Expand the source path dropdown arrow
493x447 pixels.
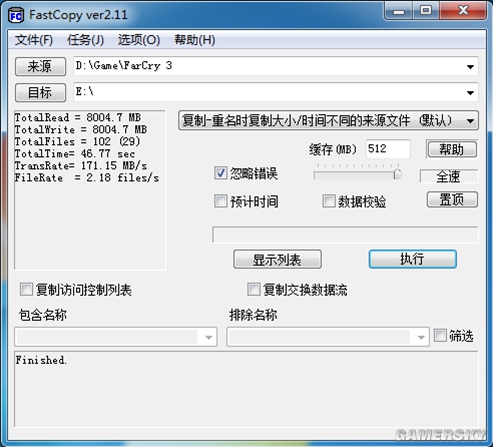470,67
